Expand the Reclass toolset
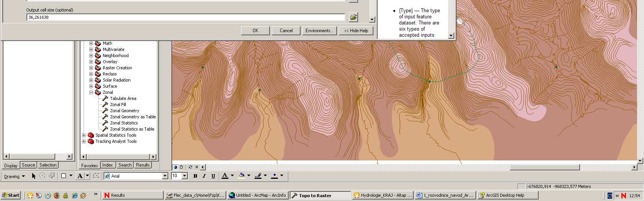The image size is (644, 201). click(x=91, y=74)
